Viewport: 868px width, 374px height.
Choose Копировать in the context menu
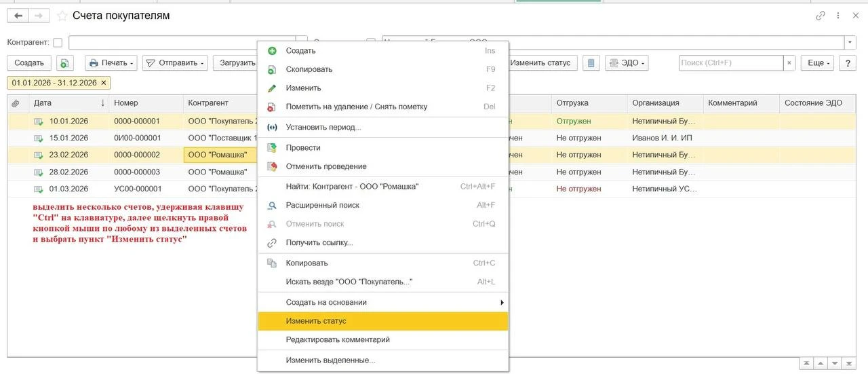click(x=383, y=263)
